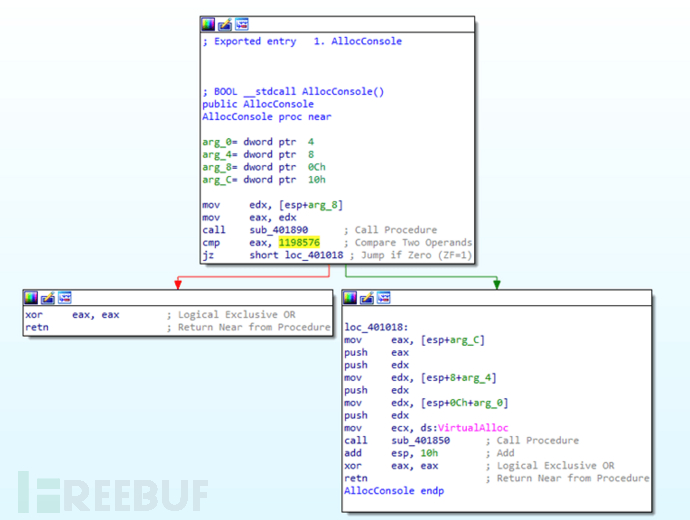Click the node color icon in the loc_401018 block

[x=350, y=298]
